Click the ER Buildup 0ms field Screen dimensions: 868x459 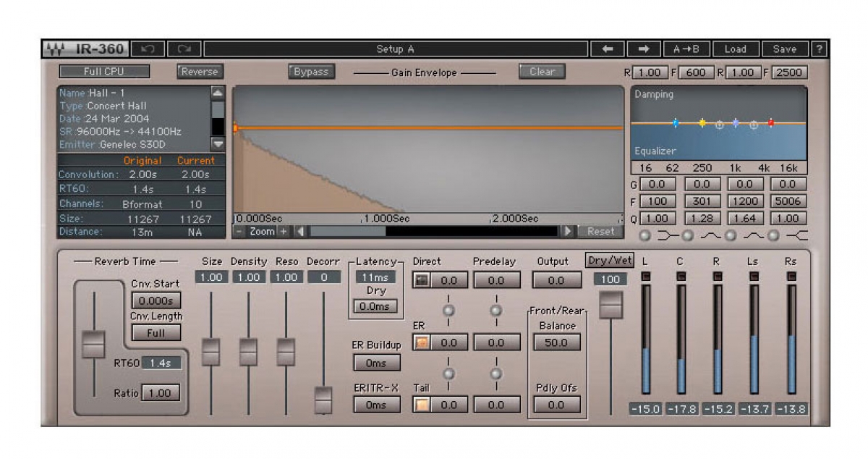[376, 363]
